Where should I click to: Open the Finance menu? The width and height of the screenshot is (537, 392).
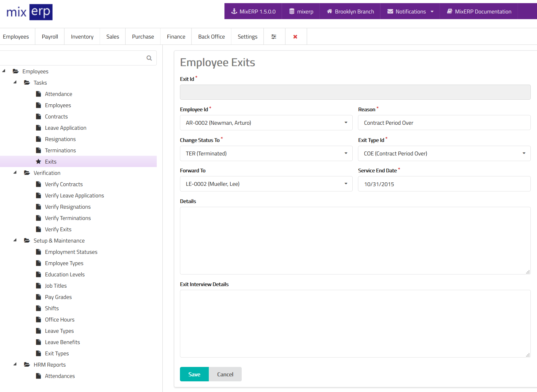(x=176, y=37)
